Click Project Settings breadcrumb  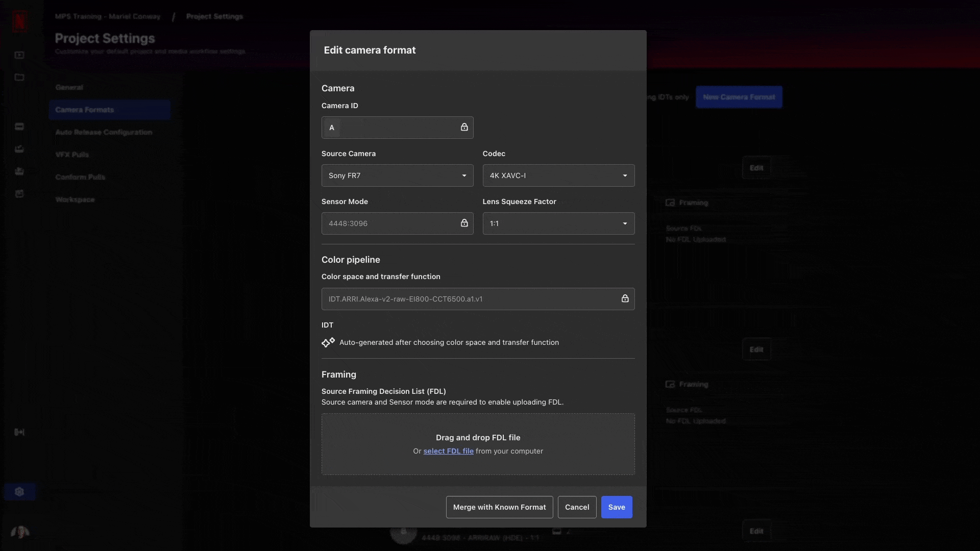(x=214, y=16)
